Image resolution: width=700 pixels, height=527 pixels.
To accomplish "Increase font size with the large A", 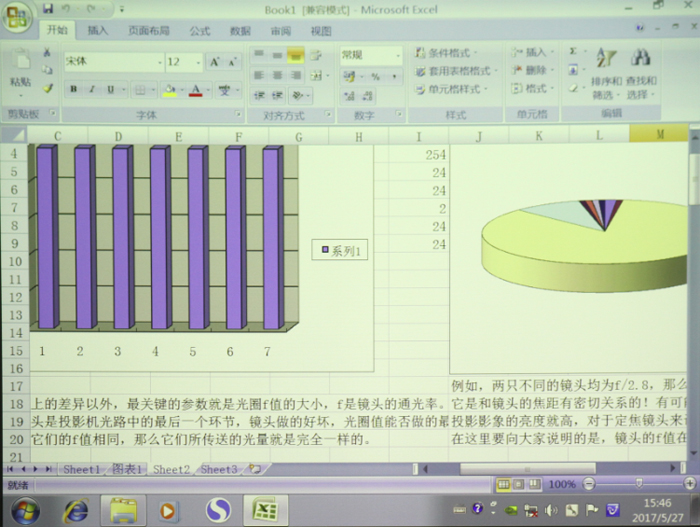I will pos(215,62).
